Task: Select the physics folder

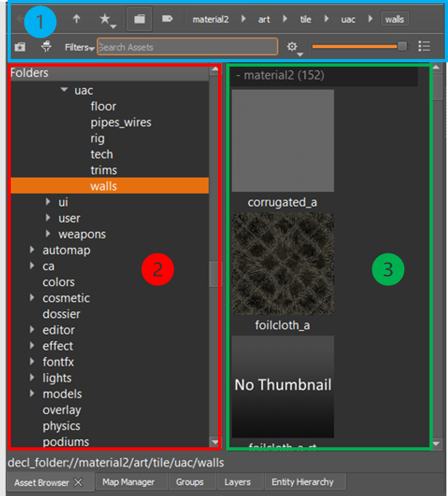Action: 61,426
